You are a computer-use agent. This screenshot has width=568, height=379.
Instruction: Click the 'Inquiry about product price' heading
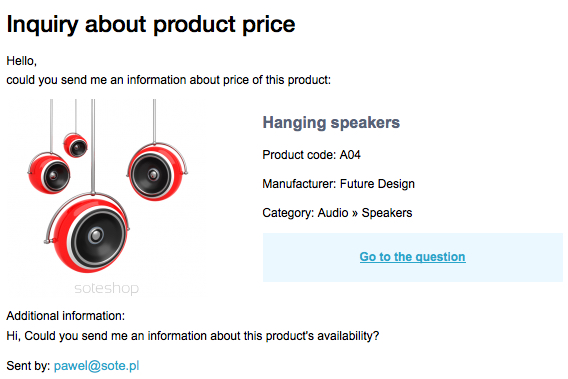(x=151, y=24)
